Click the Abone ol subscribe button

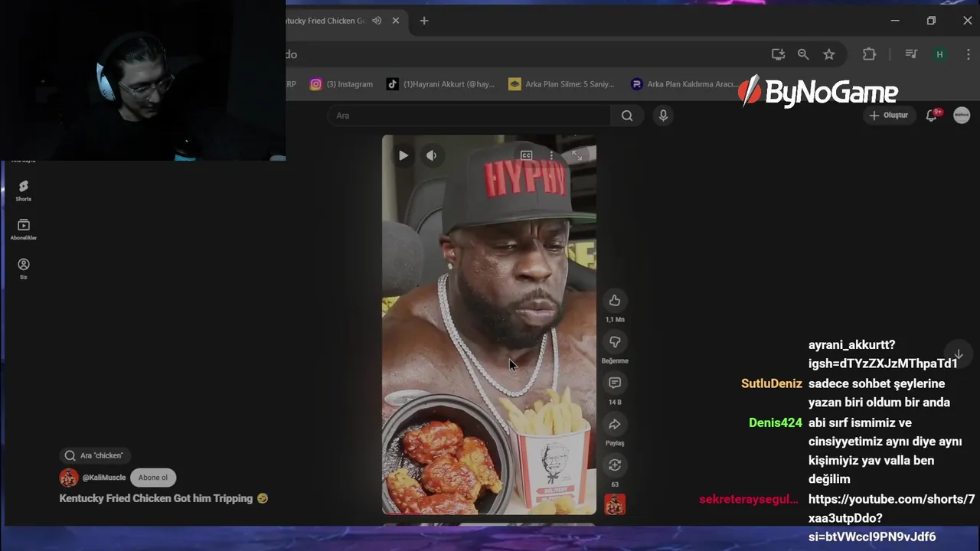click(153, 478)
